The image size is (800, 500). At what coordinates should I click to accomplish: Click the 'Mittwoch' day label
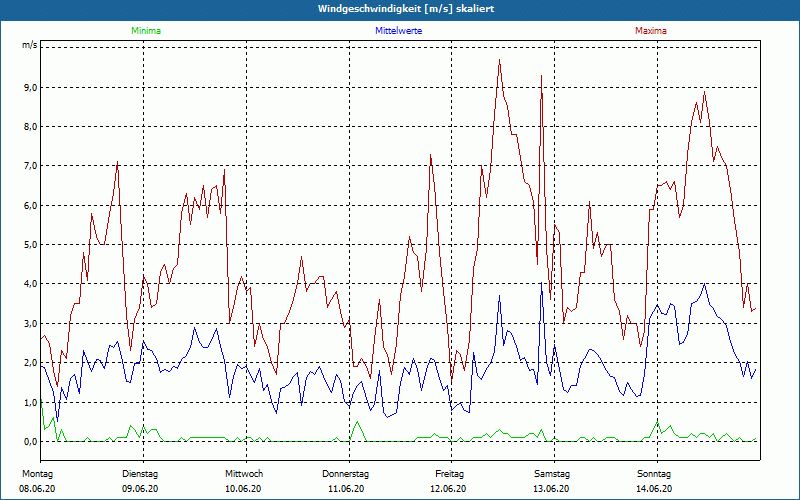pyautogui.click(x=244, y=474)
